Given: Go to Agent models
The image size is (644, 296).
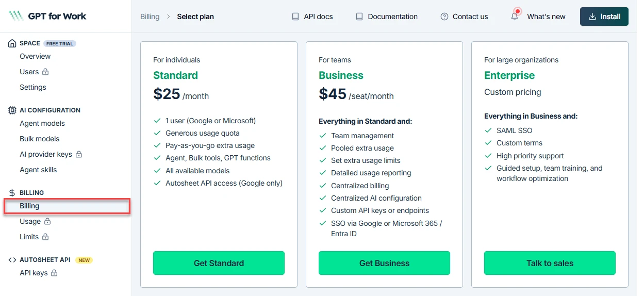Looking at the screenshot, I should tap(42, 123).
